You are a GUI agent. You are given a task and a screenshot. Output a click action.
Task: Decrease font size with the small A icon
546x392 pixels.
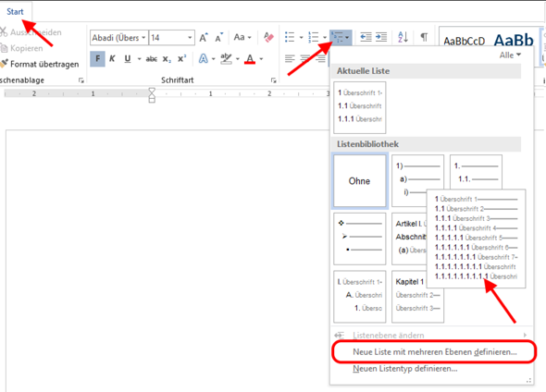click(219, 37)
